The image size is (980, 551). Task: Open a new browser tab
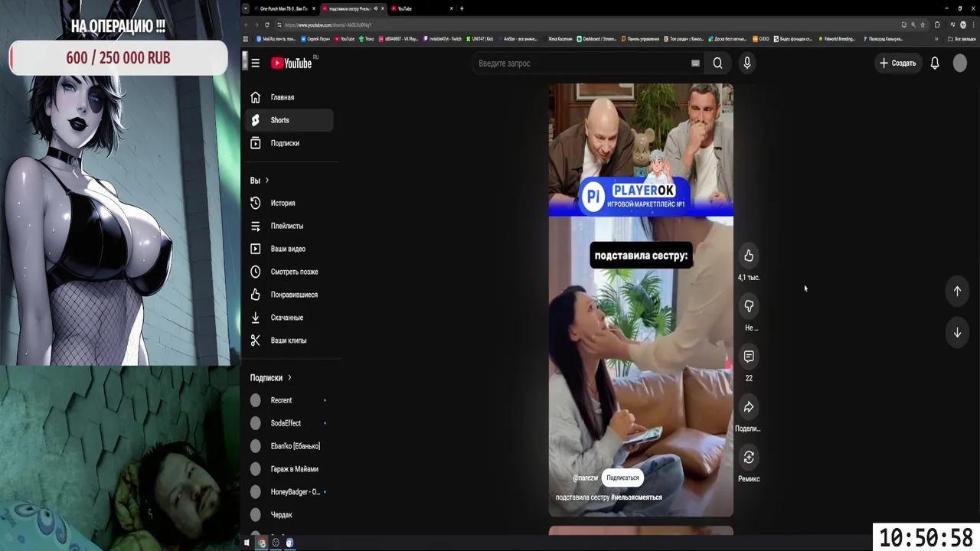462,8
